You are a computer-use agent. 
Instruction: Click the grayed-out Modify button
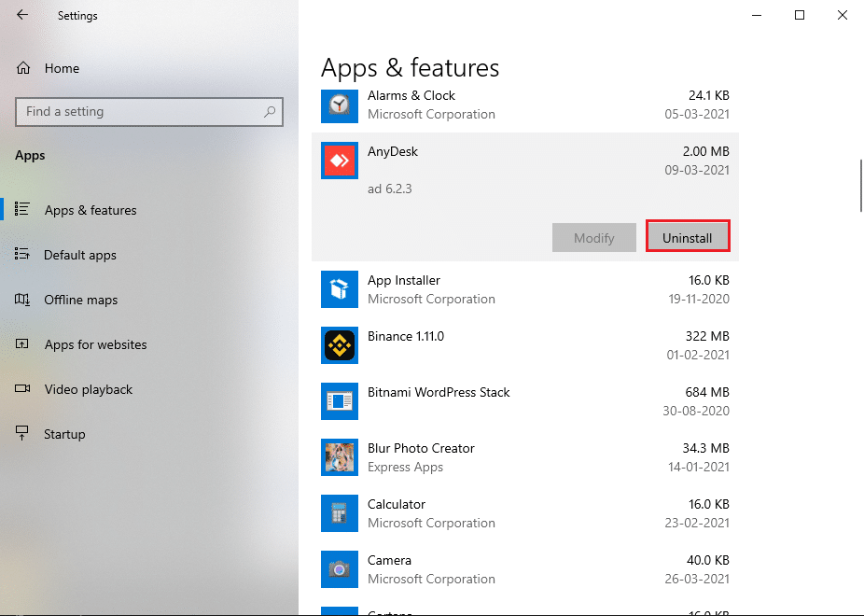pos(593,237)
